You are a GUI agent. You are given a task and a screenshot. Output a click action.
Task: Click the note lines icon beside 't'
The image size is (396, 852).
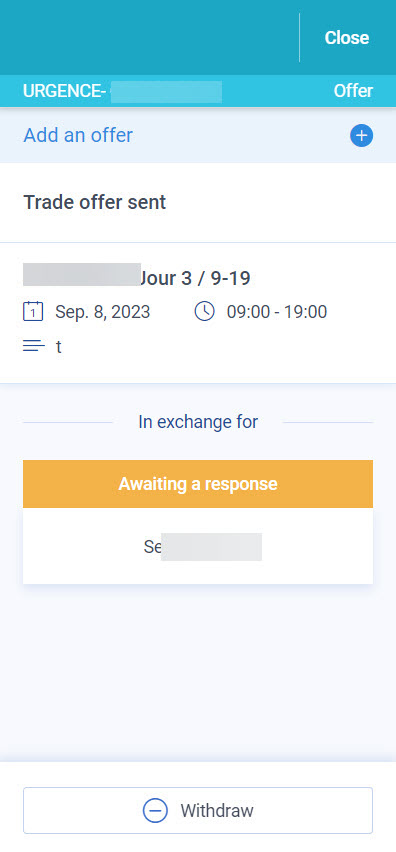(x=34, y=346)
